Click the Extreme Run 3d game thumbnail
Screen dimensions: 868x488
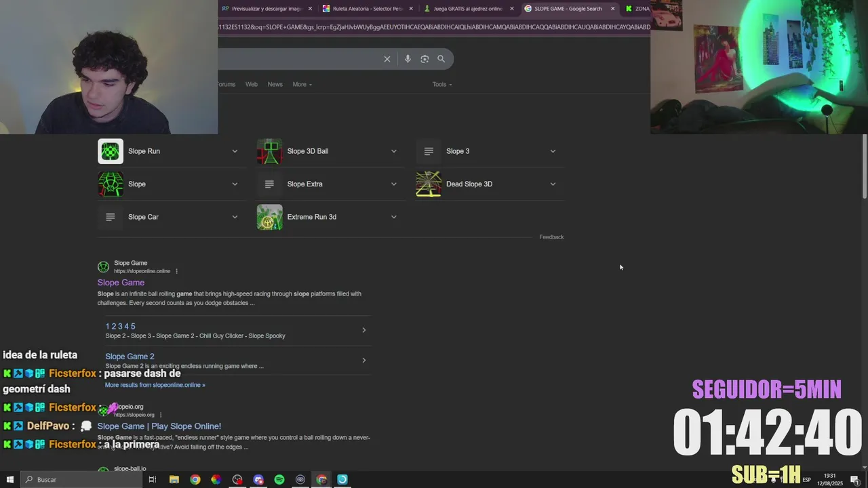(x=269, y=217)
